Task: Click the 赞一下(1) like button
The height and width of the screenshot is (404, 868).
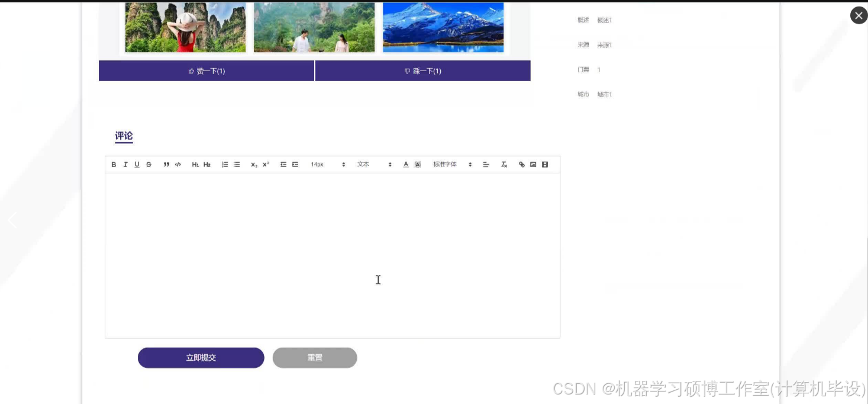Action: tap(206, 71)
